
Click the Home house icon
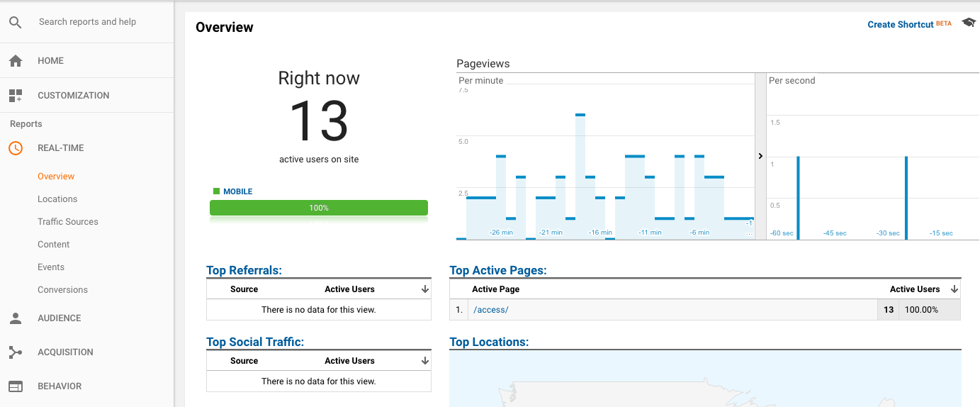point(16,61)
